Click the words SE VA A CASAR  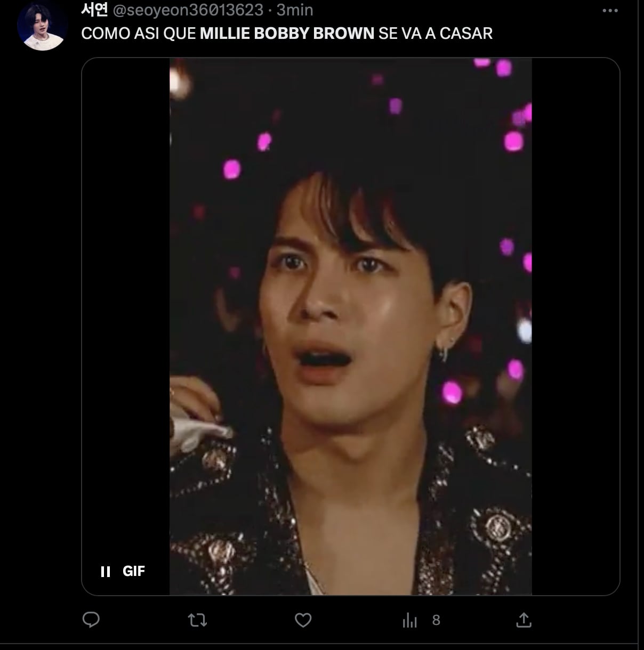coord(435,33)
